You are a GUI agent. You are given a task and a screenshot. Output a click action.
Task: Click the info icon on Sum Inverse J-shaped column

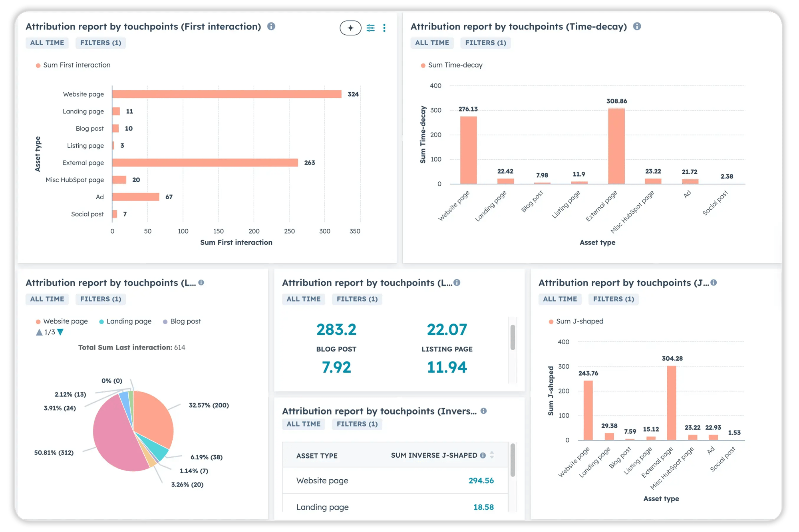[x=483, y=455]
